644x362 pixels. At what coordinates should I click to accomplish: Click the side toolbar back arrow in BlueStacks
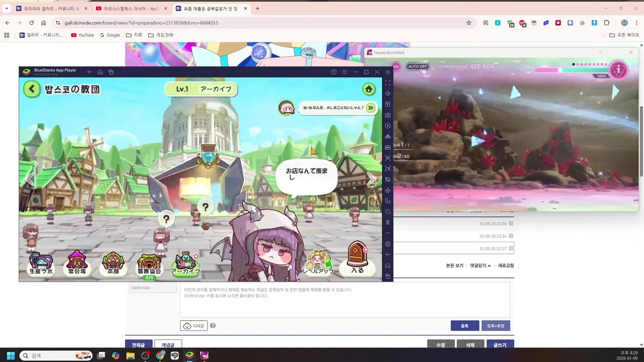387,254
